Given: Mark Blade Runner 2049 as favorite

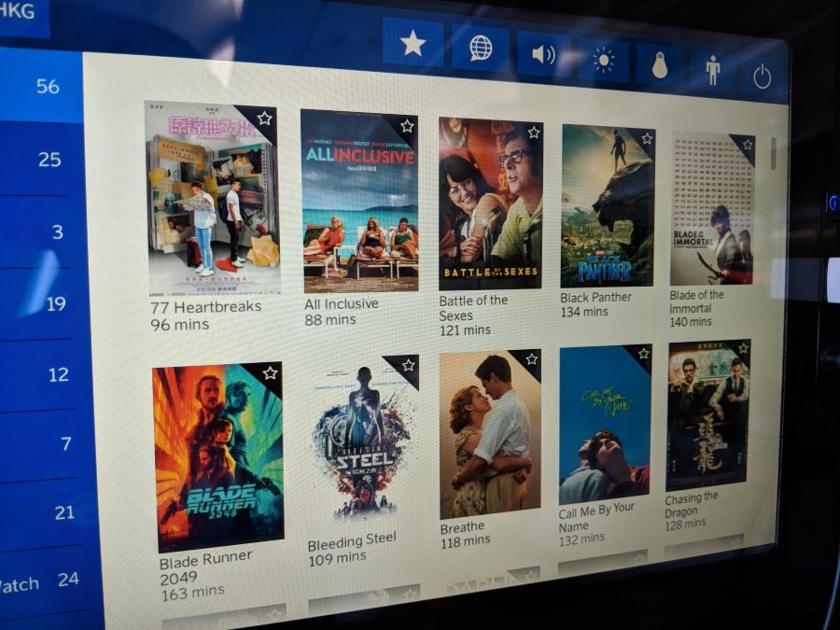Looking at the screenshot, I should point(270,373).
